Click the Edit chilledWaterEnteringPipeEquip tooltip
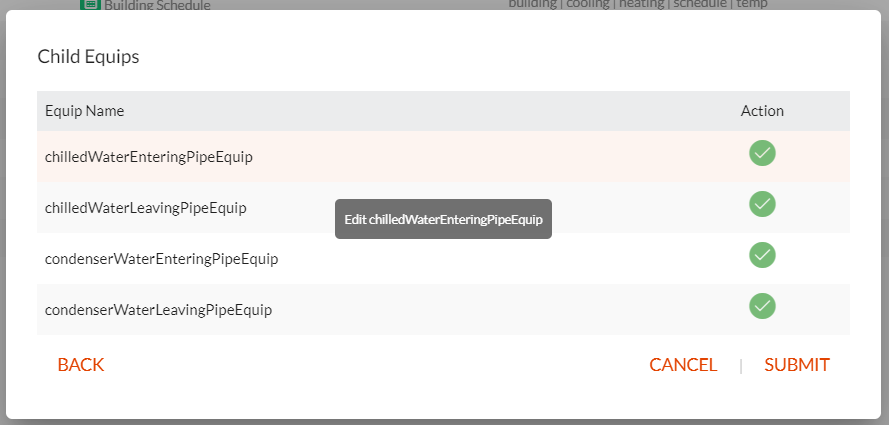The width and height of the screenshot is (889, 425). coord(443,219)
